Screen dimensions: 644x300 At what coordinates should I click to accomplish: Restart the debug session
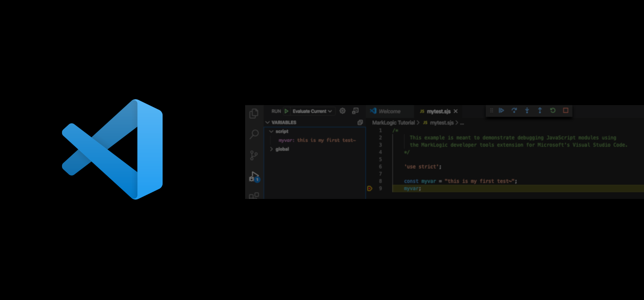click(x=553, y=110)
